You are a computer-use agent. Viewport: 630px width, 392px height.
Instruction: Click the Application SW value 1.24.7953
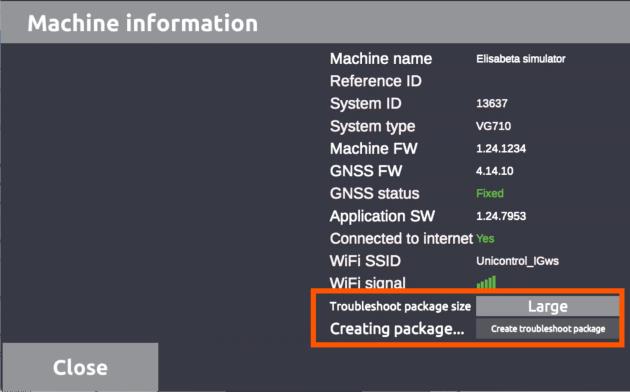point(501,216)
